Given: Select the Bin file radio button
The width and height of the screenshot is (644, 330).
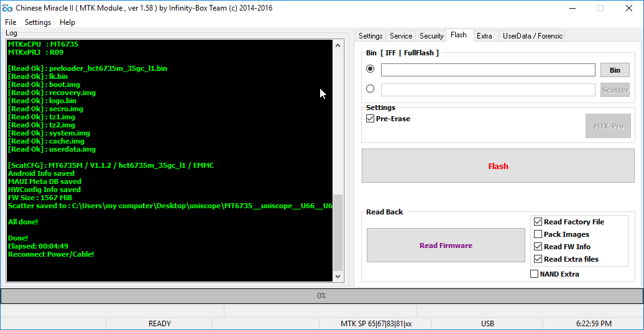Looking at the screenshot, I should 370,69.
